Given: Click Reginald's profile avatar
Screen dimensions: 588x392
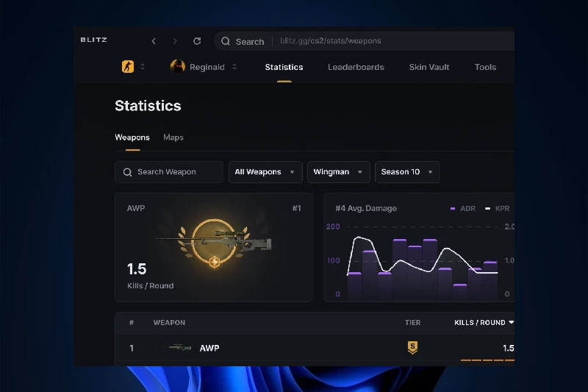Looking at the screenshot, I should (178, 67).
